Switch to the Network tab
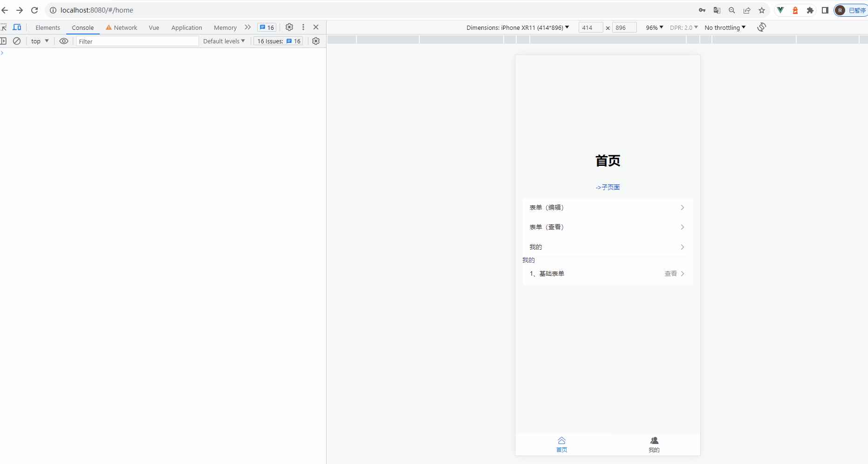The width and height of the screenshot is (868, 464). pos(122,28)
